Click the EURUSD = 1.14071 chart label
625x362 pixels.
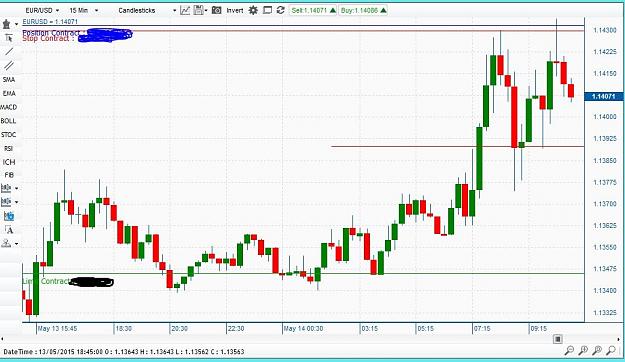[50, 22]
